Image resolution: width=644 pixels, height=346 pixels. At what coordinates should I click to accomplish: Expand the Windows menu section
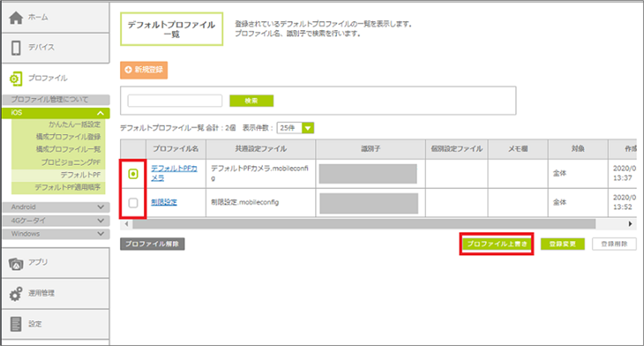tap(100, 234)
